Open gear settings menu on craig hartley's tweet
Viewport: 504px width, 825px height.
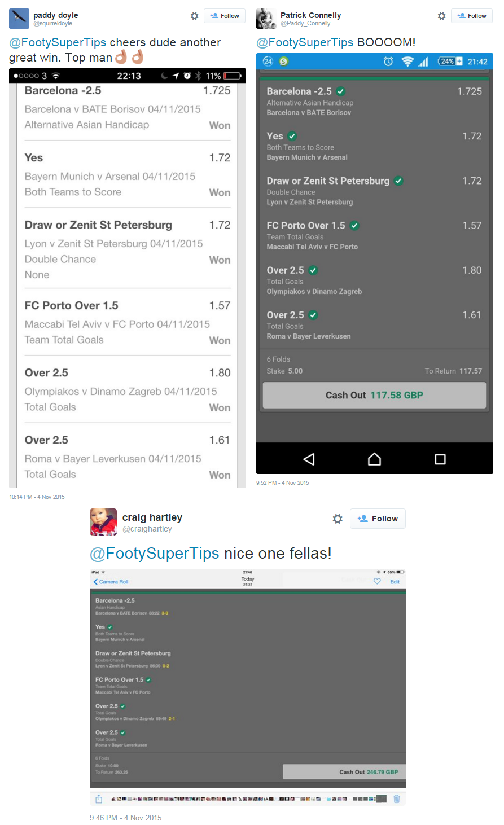(338, 519)
